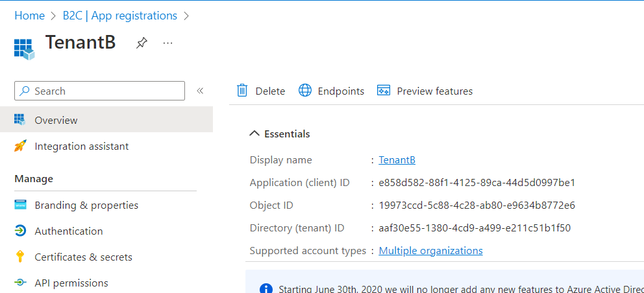Screen dimensions: 644x293
Task: Focus the sidebar Search field
Action: pos(99,91)
